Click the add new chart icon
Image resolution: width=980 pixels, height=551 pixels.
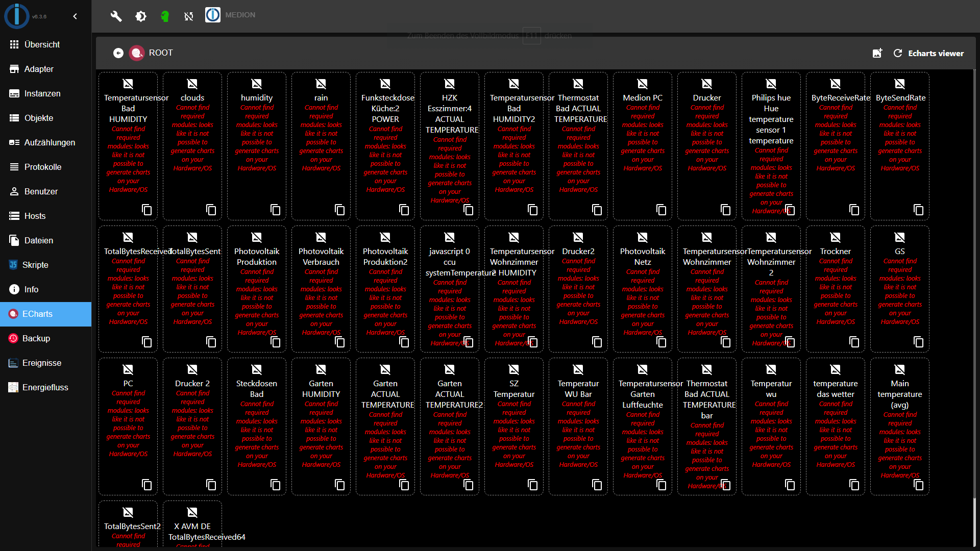click(x=877, y=53)
